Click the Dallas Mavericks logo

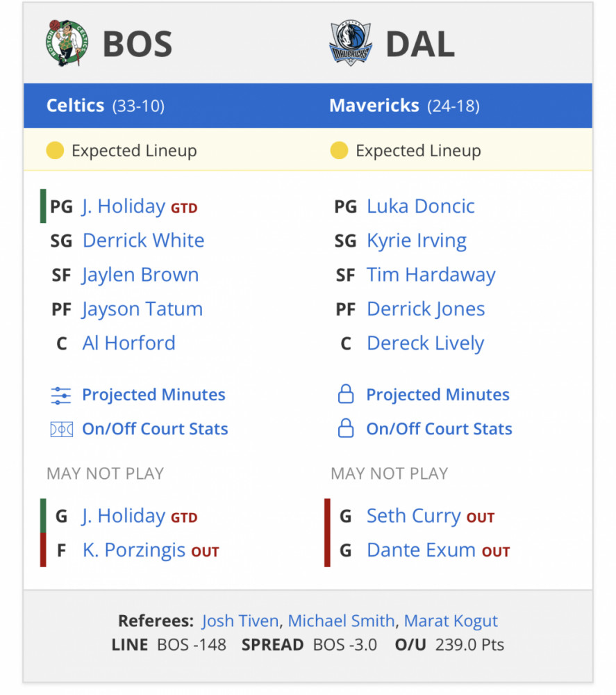[350, 43]
